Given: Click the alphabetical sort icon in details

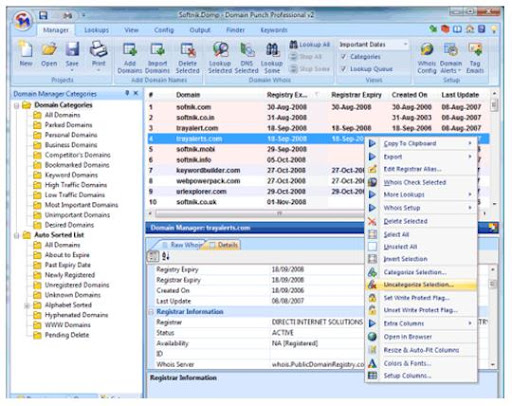Looking at the screenshot, I should pos(166,256).
